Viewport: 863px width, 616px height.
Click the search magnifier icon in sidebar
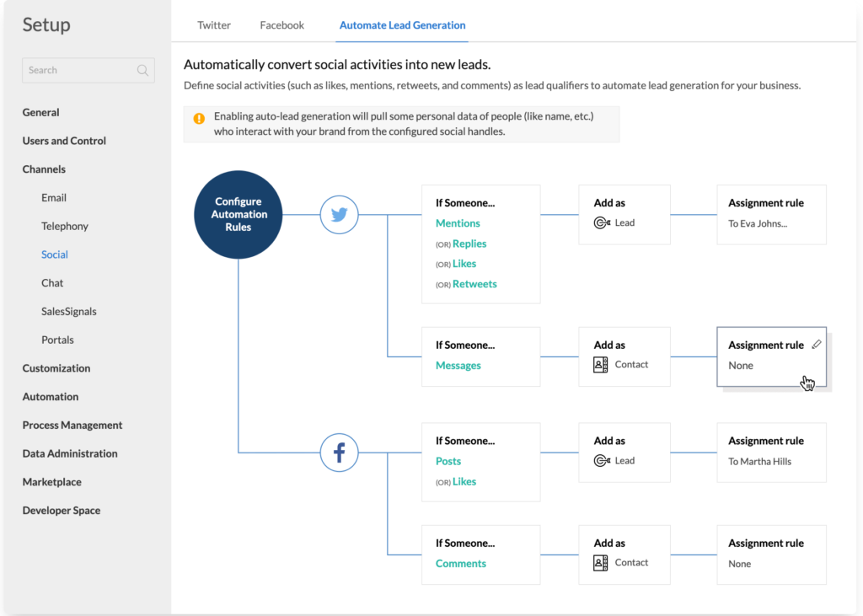pos(142,71)
